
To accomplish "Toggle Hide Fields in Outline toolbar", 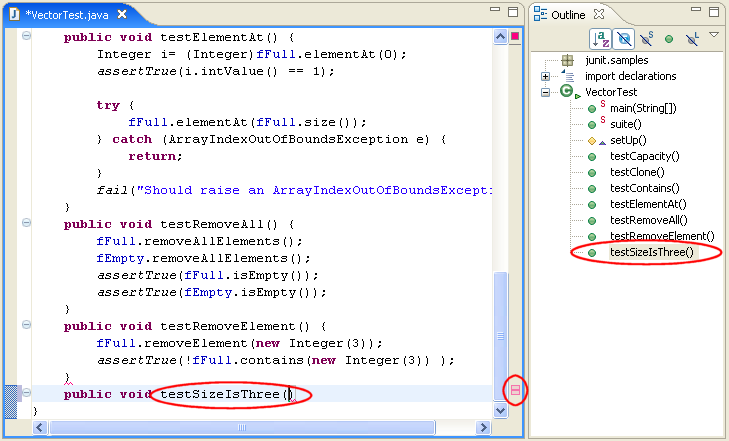I will (x=623, y=39).
